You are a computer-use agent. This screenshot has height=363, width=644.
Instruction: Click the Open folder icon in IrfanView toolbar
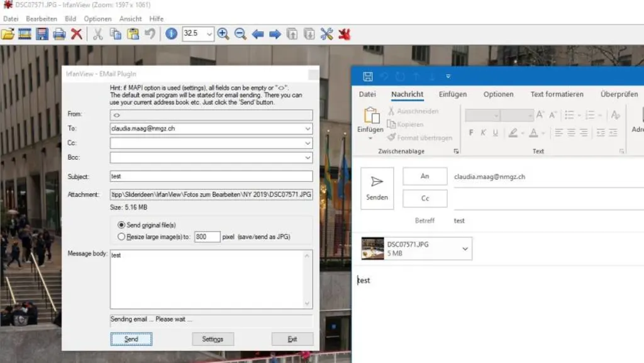coord(8,34)
